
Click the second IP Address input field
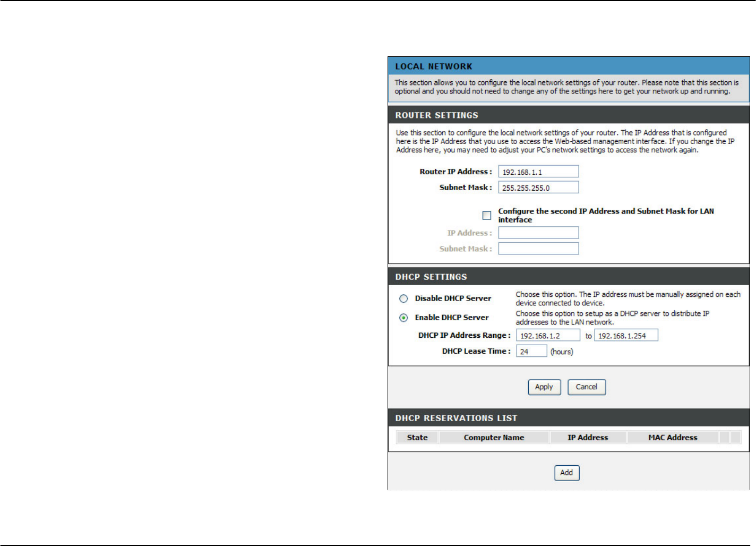538,233
